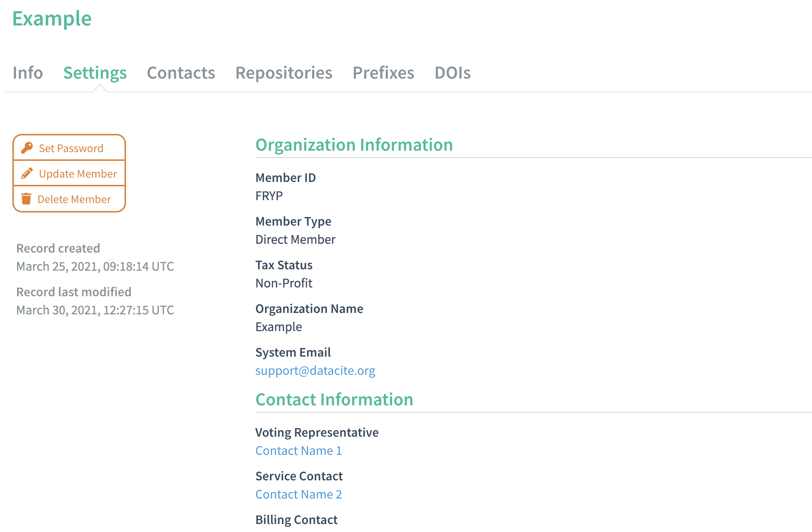The width and height of the screenshot is (812, 532).
Task: Click the Organization Information heading
Action: point(354,145)
